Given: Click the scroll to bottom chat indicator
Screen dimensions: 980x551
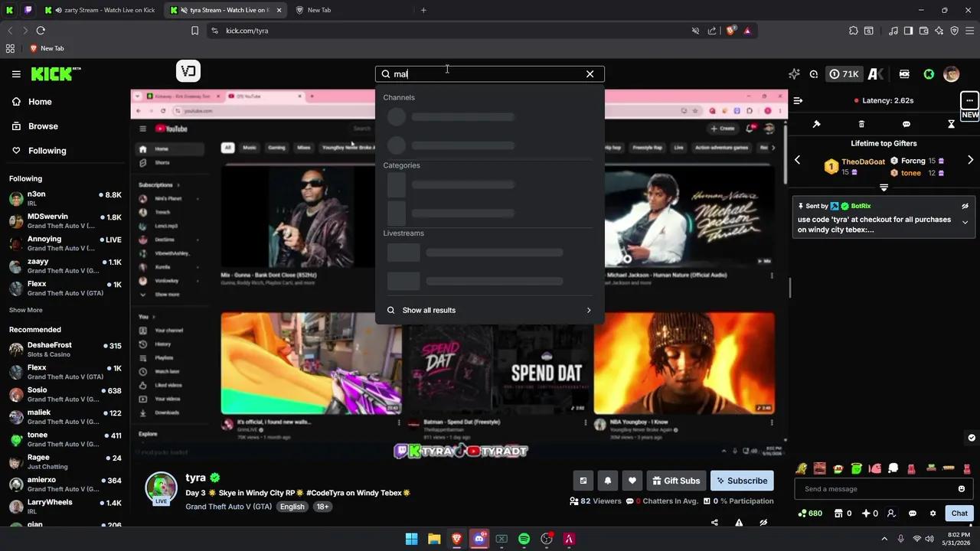Looking at the screenshot, I should [972, 438].
